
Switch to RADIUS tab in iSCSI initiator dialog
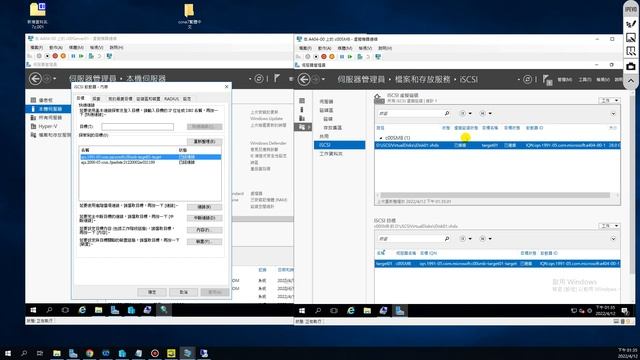pos(171,99)
